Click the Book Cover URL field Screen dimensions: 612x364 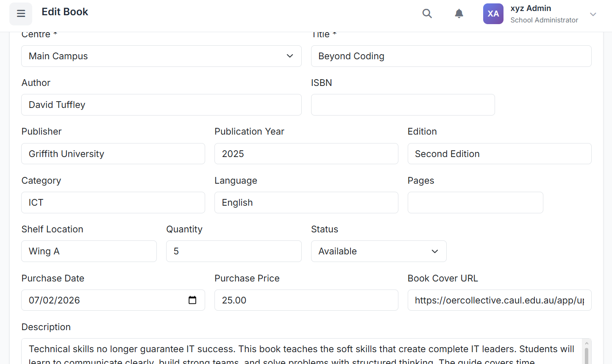click(499, 300)
